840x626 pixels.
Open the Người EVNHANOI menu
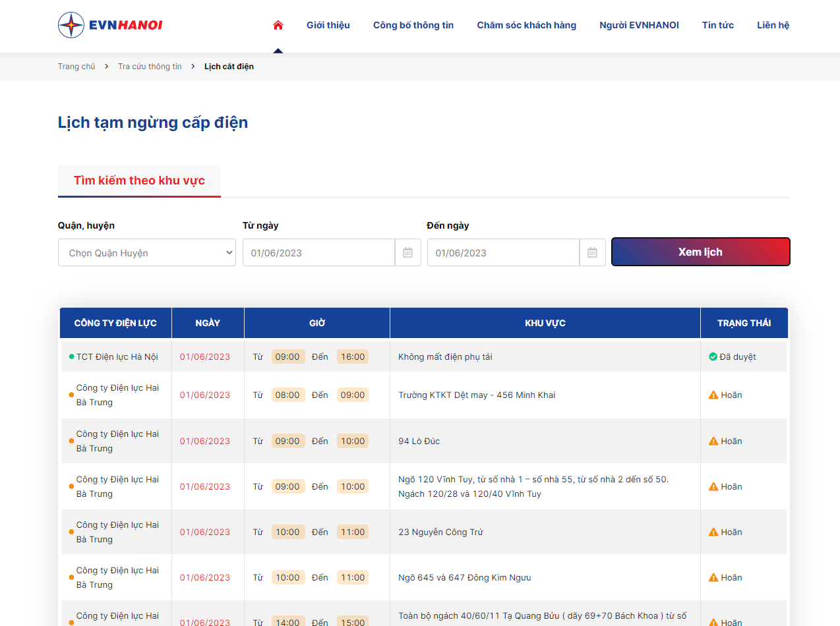(639, 25)
